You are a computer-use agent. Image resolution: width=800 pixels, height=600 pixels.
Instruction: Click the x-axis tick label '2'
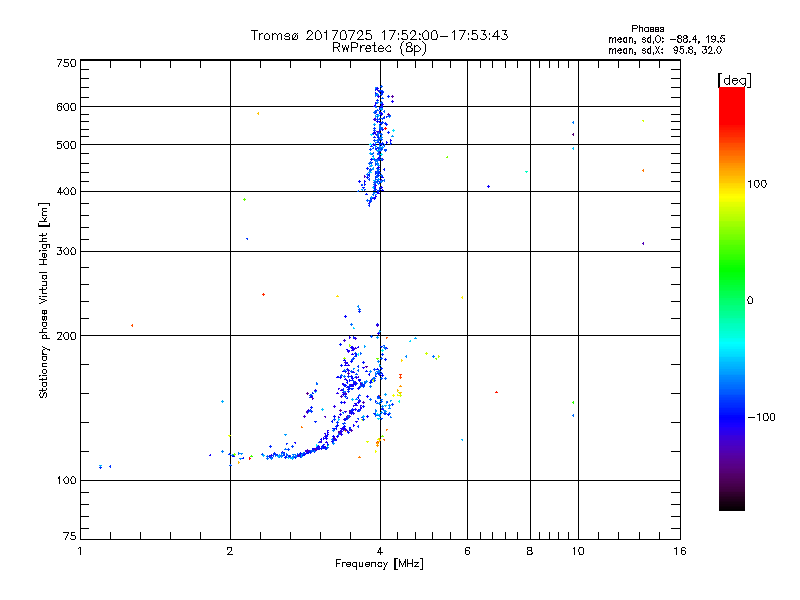(230, 551)
